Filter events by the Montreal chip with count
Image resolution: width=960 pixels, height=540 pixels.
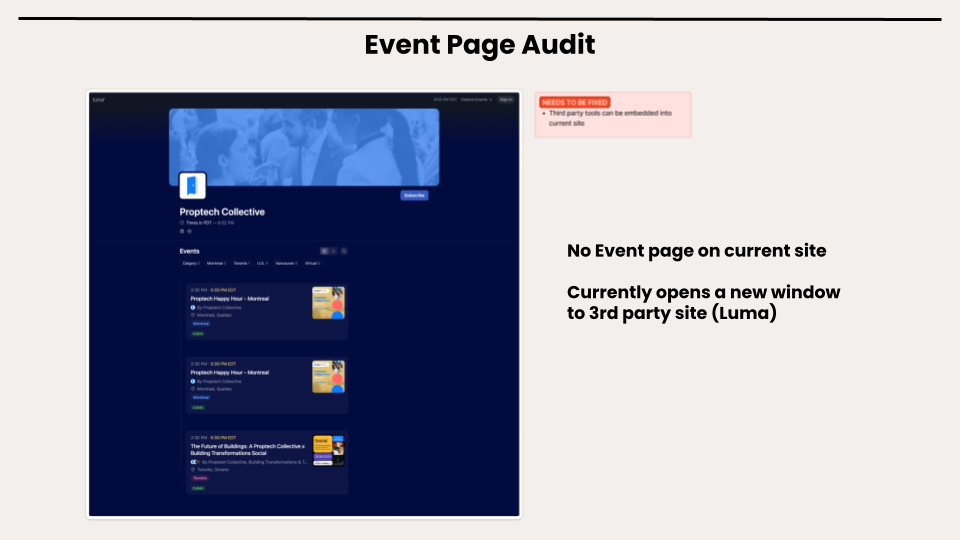[x=216, y=263]
